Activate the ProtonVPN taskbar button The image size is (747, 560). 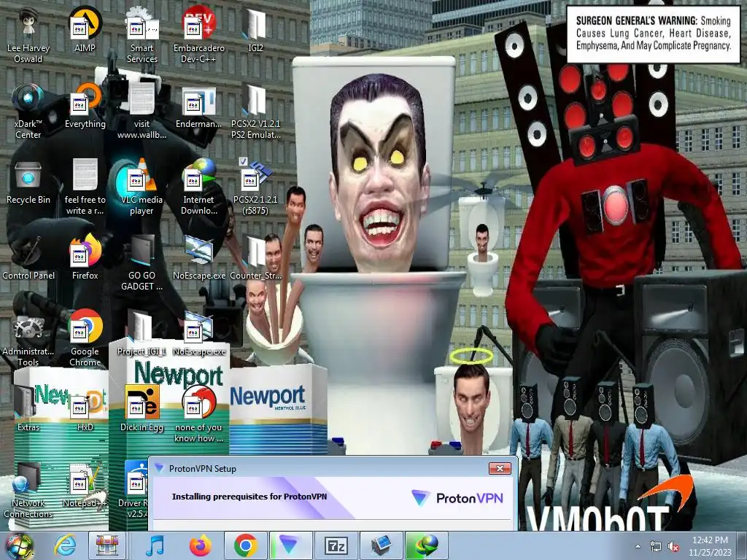pyautogui.click(x=290, y=545)
